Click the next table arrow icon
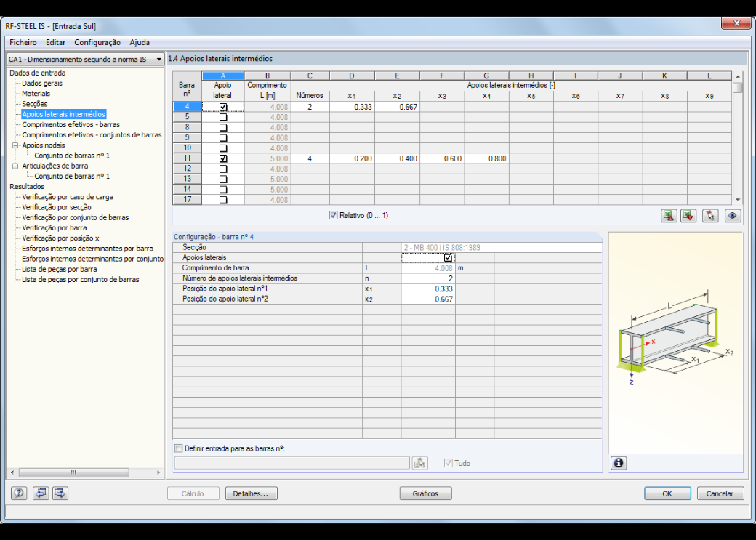The width and height of the screenshot is (756, 540). click(x=60, y=493)
